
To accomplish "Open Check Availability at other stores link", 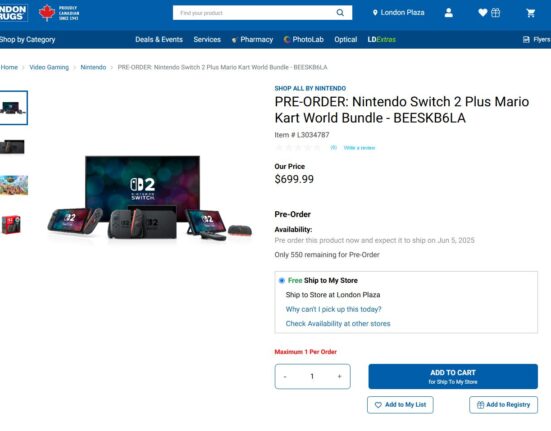I will (338, 324).
